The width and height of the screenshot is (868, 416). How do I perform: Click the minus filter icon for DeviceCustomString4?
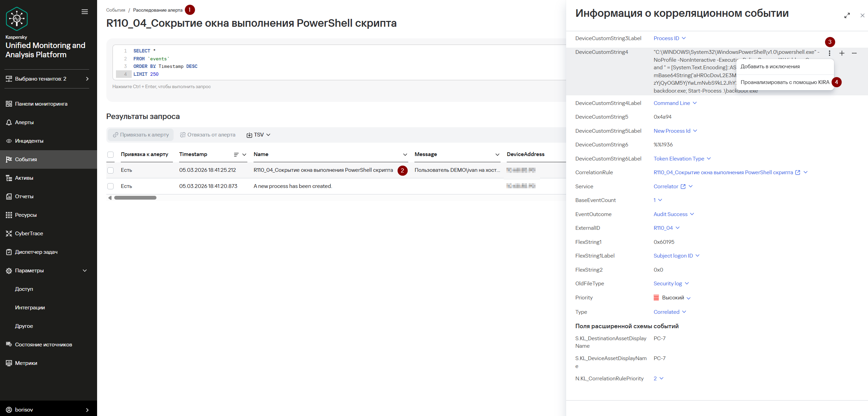[x=854, y=53]
